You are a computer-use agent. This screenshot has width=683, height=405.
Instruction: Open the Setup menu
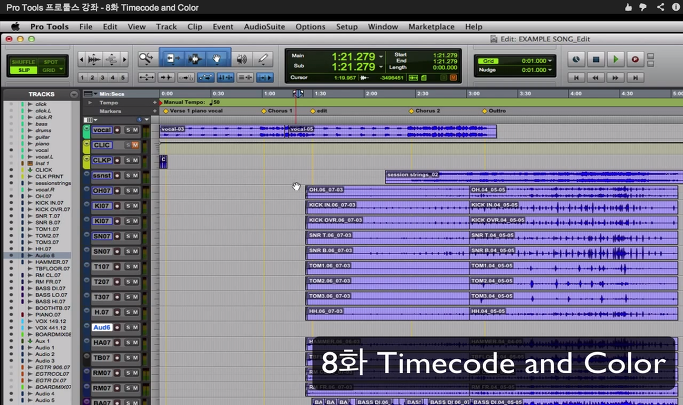click(x=347, y=27)
